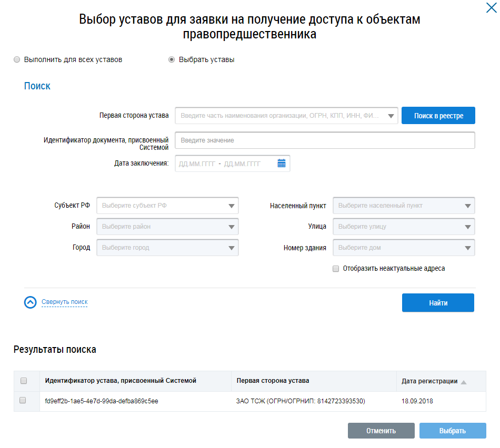Click the 'Отменить' button
Screen dimensions: 500x448
(x=381, y=431)
